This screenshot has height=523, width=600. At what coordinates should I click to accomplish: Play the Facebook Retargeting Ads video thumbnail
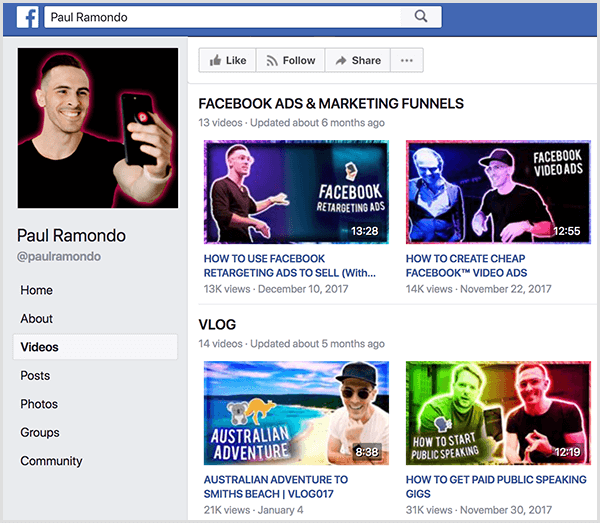point(296,192)
